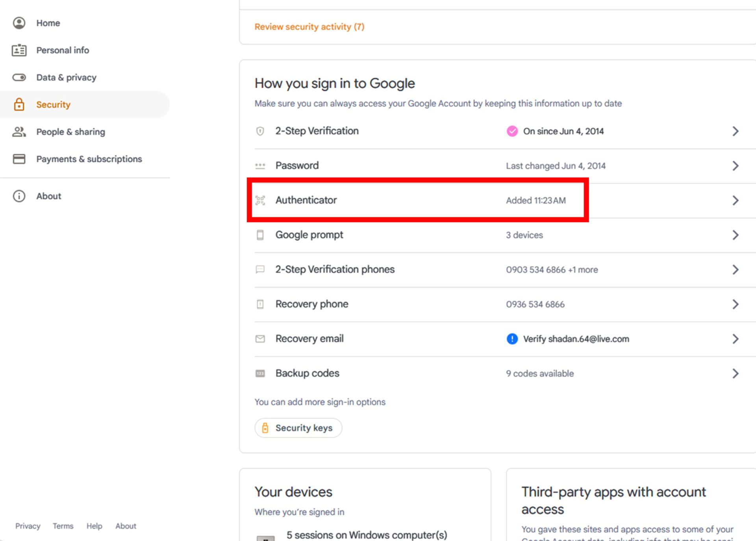Click "3 devices" text

click(524, 235)
